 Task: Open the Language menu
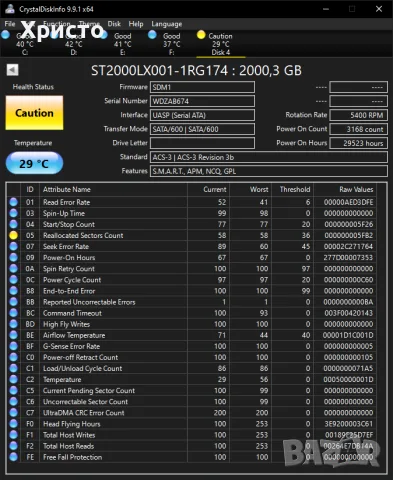pyautogui.click(x=167, y=24)
